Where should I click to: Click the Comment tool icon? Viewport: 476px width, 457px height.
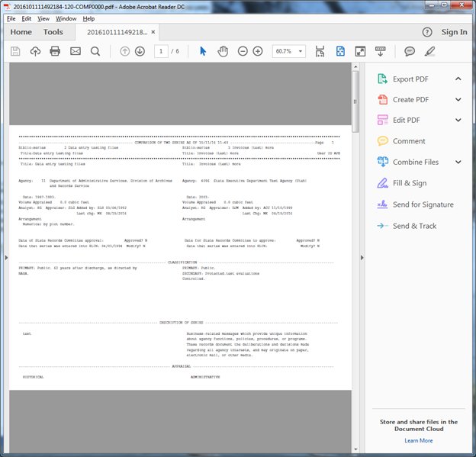pyautogui.click(x=382, y=141)
